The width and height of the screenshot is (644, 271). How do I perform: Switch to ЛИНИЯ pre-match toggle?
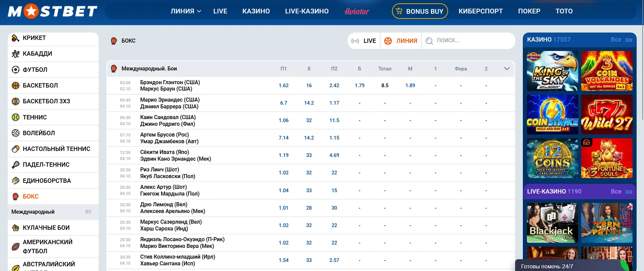click(x=401, y=41)
